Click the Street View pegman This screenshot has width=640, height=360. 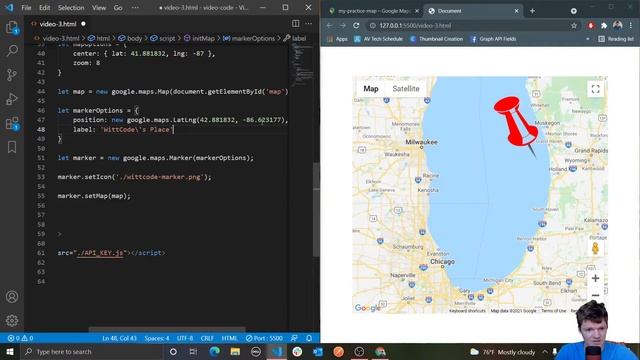point(595,248)
